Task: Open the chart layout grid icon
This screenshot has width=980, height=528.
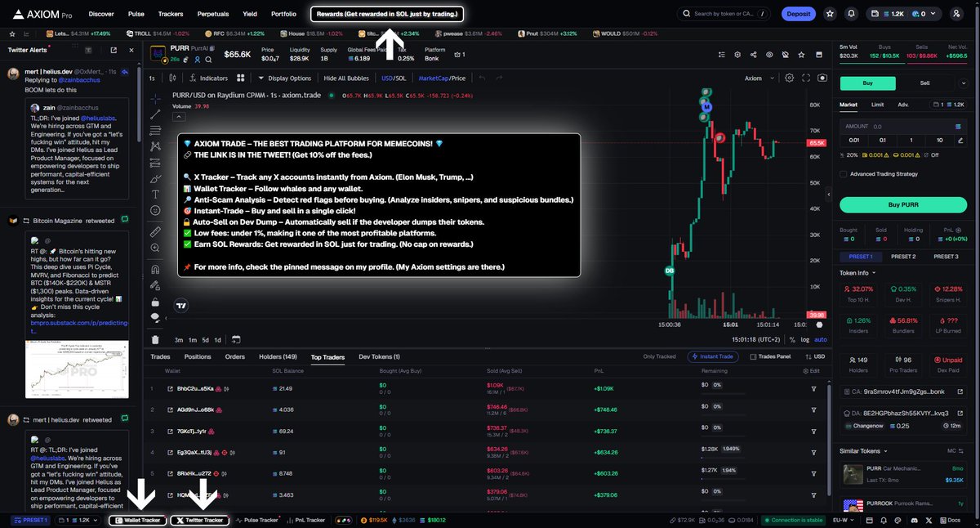Action: 241,78
